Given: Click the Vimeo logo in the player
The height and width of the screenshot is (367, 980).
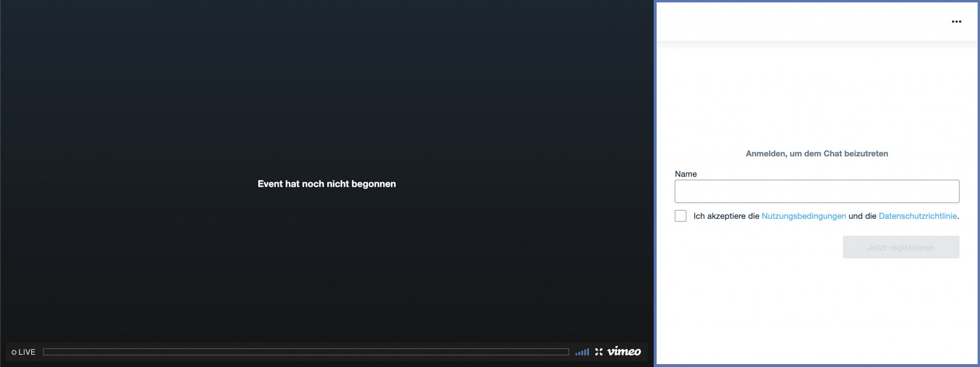Looking at the screenshot, I should coord(624,351).
